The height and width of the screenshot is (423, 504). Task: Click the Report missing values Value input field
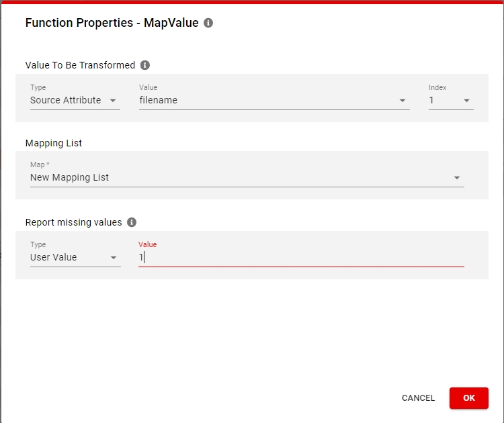coord(301,257)
